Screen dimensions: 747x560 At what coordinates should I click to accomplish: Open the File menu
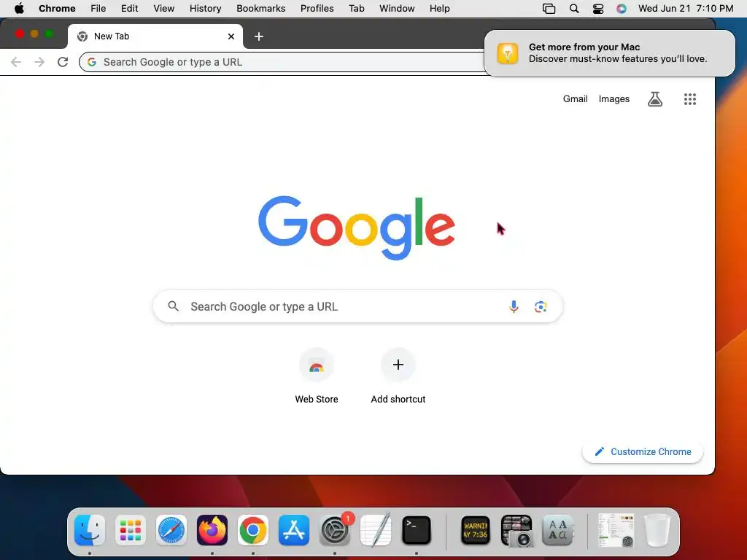(98, 9)
